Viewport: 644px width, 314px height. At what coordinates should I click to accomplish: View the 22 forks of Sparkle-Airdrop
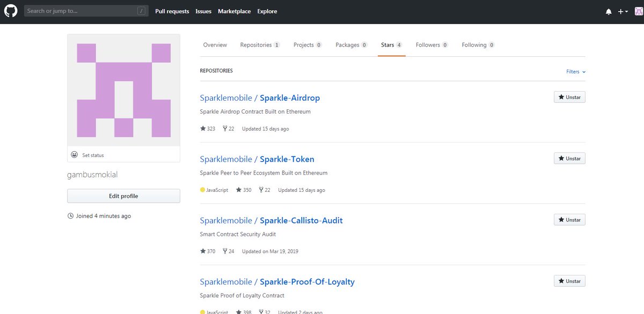228,129
